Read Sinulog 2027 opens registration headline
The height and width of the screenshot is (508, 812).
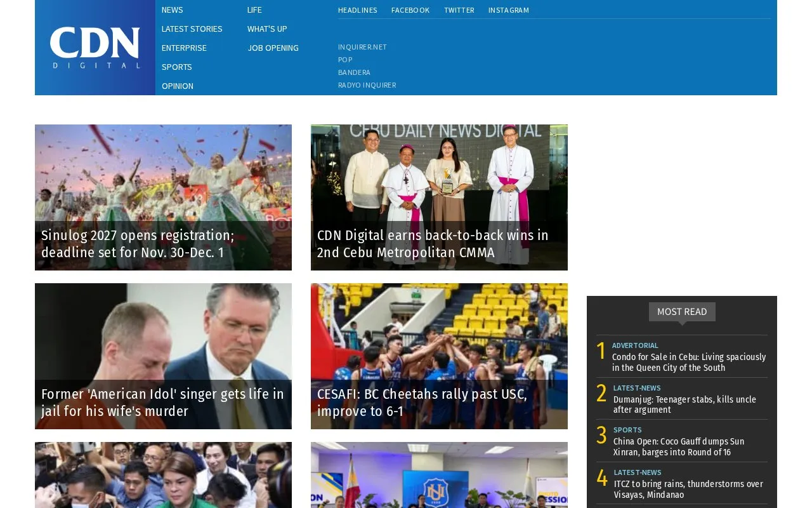138,244
